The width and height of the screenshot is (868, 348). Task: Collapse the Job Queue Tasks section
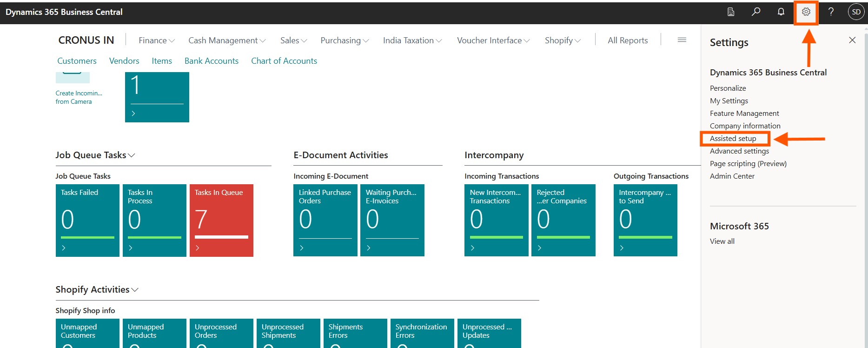click(x=132, y=155)
